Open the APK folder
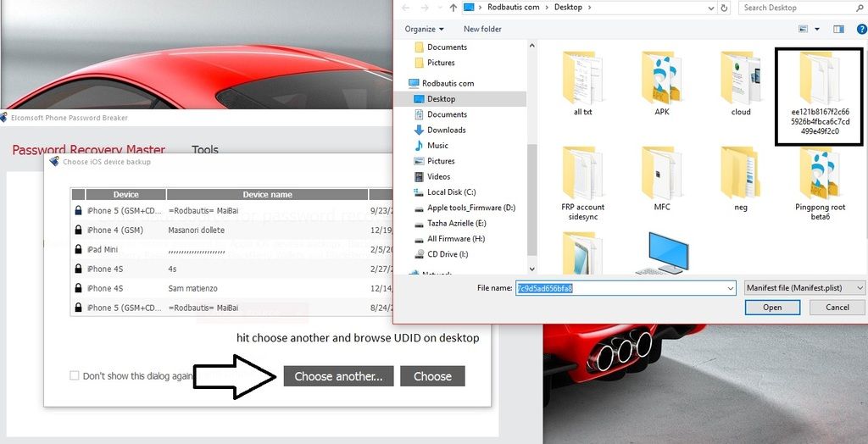The width and height of the screenshot is (868, 444). click(661, 80)
